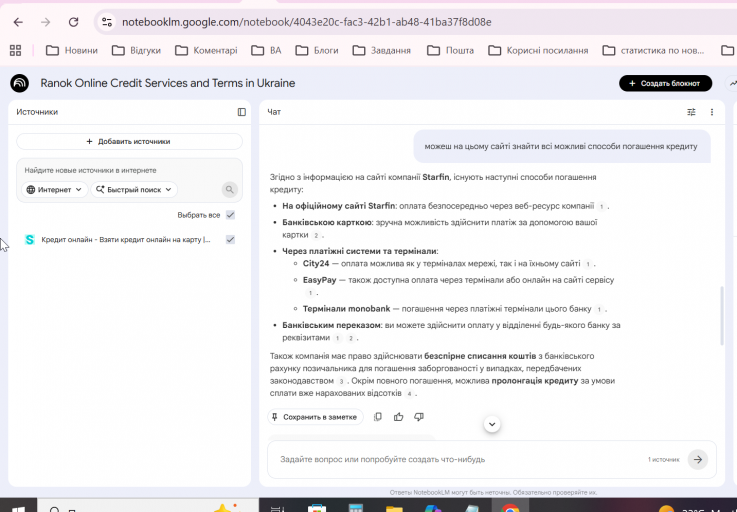Click the source search magnifier button
The width and height of the screenshot is (737, 512).
point(229,189)
